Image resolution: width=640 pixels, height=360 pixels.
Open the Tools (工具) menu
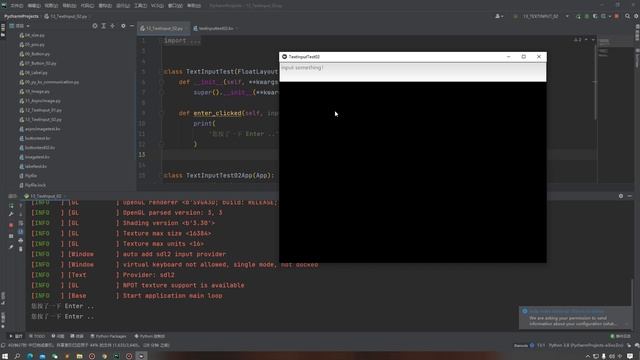pos(140,6)
